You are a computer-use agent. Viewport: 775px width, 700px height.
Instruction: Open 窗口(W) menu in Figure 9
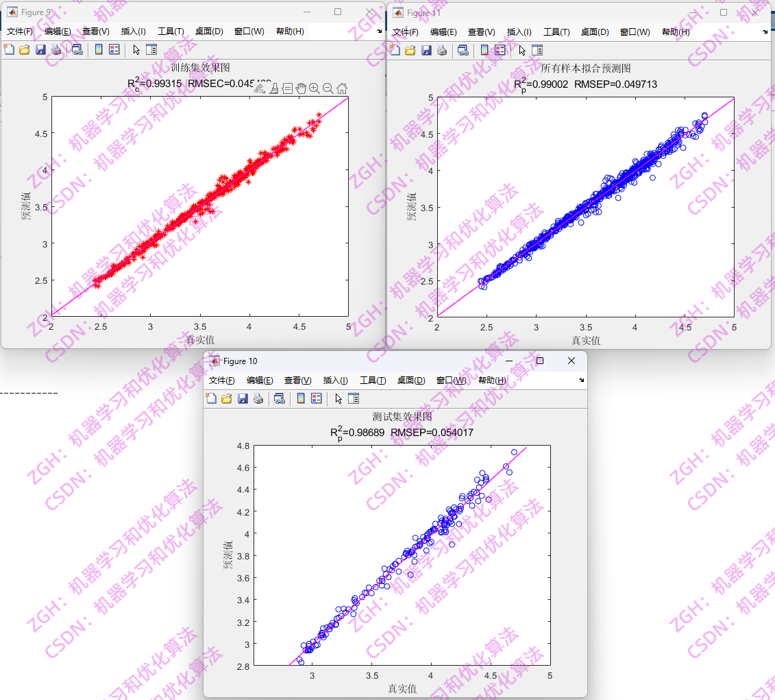pyautogui.click(x=249, y=31)
